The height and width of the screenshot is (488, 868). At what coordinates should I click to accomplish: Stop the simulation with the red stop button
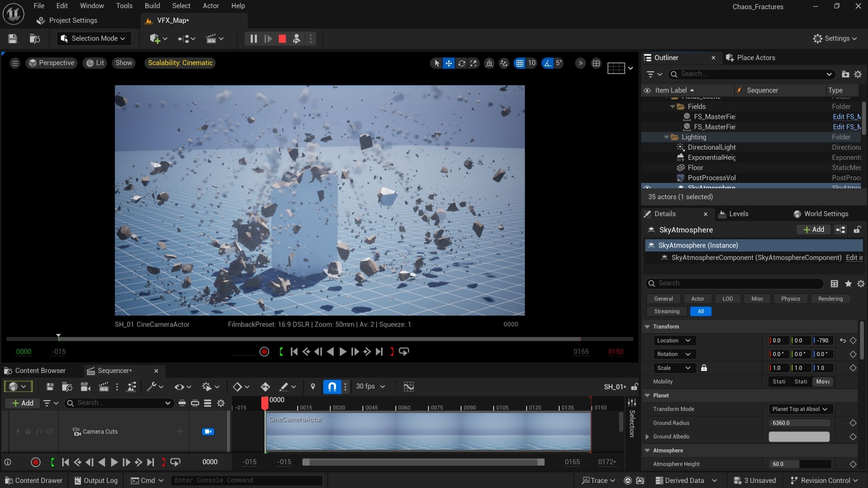pyautogui.click(x=282, y=39)
